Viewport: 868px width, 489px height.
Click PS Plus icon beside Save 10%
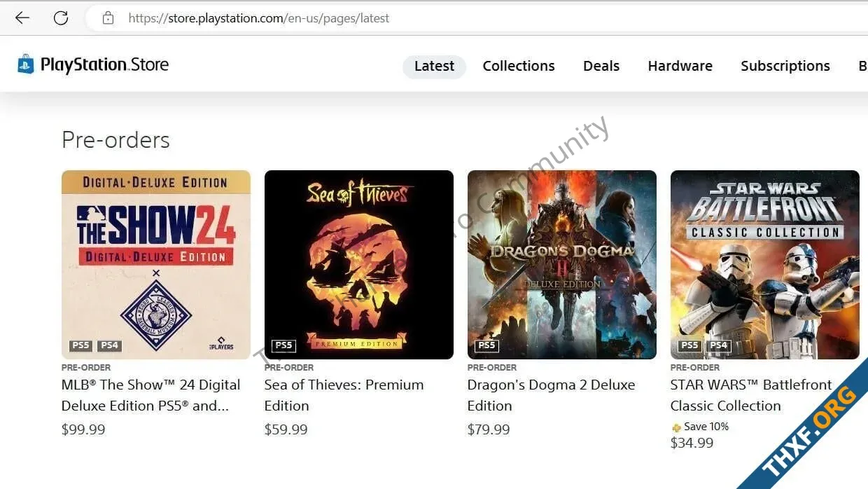[676, 427]
